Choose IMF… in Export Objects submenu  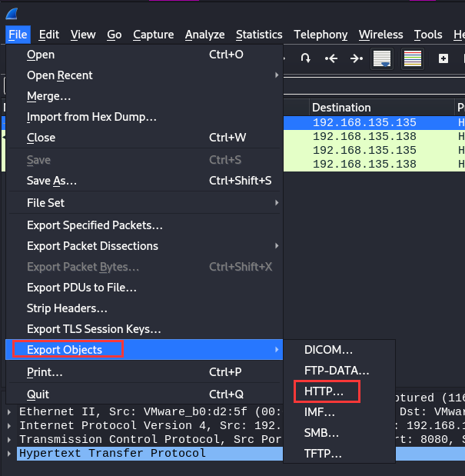tap(340, 412)
